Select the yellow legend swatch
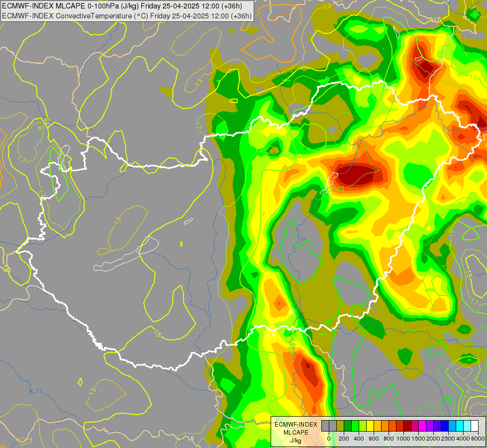Viewport: 487px width, 448px height. coord(370,426)
